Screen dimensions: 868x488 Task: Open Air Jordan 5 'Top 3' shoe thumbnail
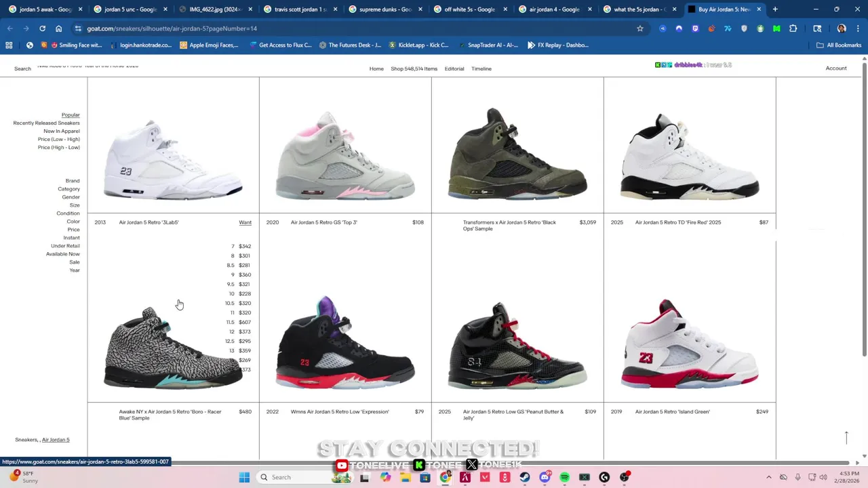[345, 155]
